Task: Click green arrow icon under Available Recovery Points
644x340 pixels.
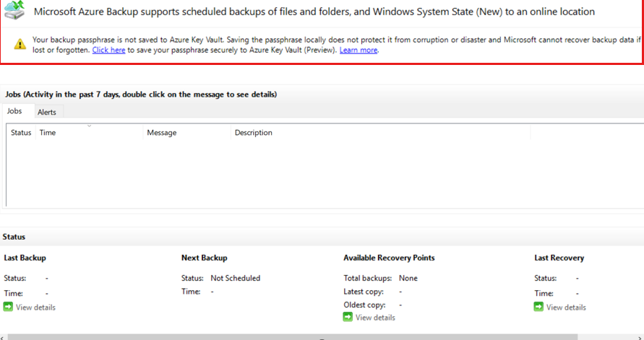Action: click(x=348, y=317)
